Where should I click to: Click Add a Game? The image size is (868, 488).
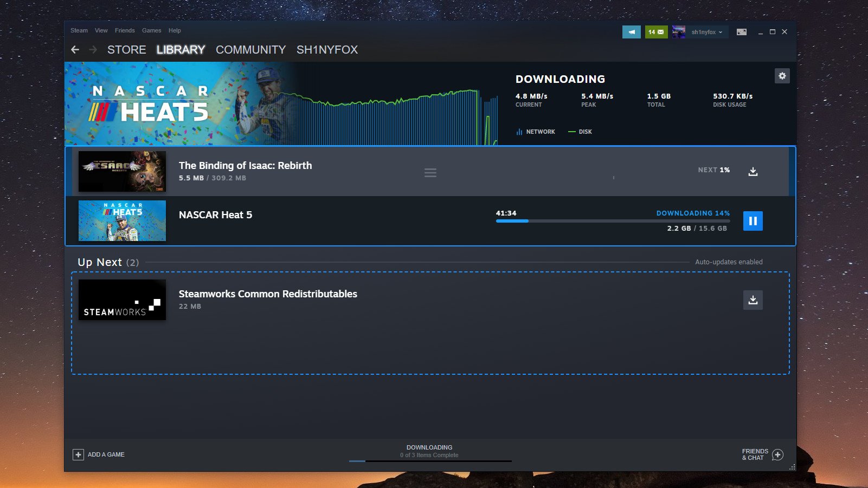coord(99,454)
